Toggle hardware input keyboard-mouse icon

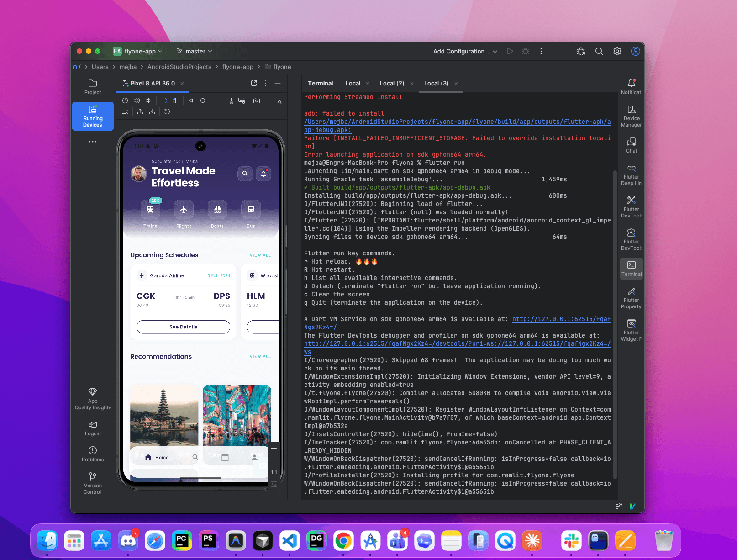[x=242, y=100]
